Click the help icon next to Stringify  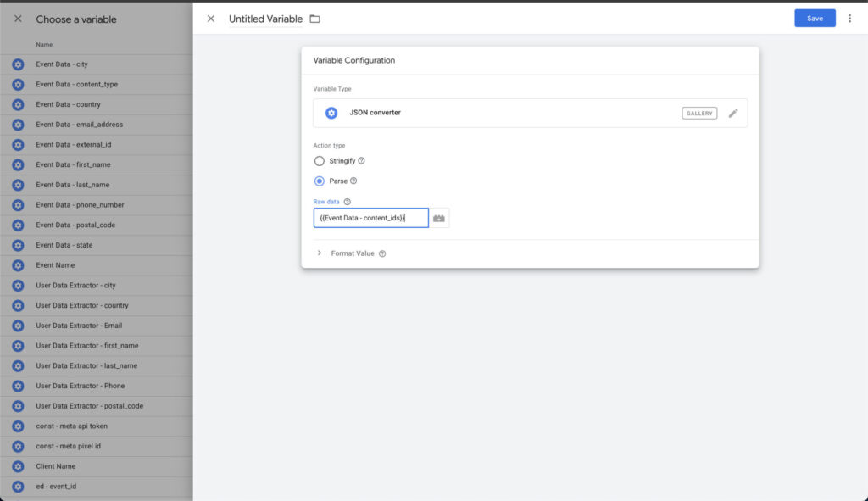(361, 161)
